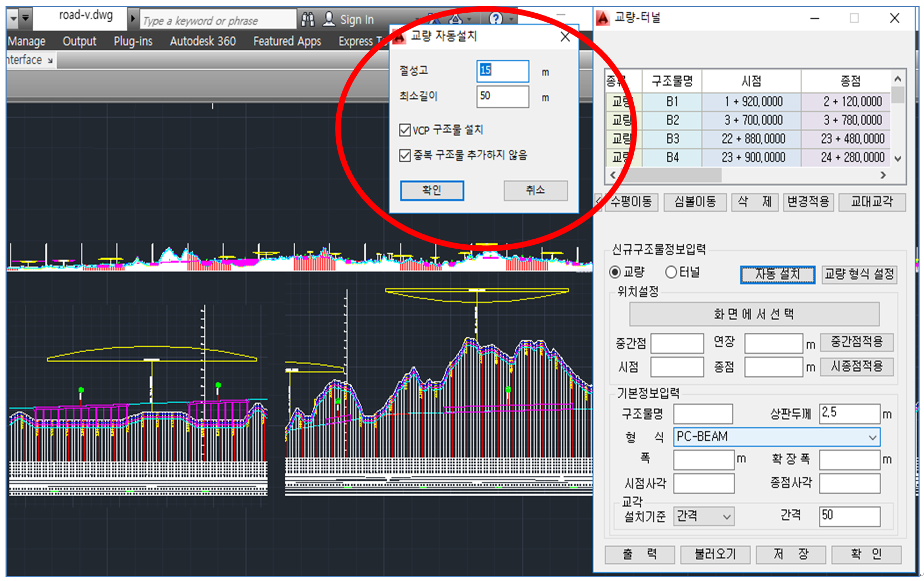Toggle the VCP 구조물 설치 checkbox
Screen dimensions: 924x581
[x=405, y=130]
